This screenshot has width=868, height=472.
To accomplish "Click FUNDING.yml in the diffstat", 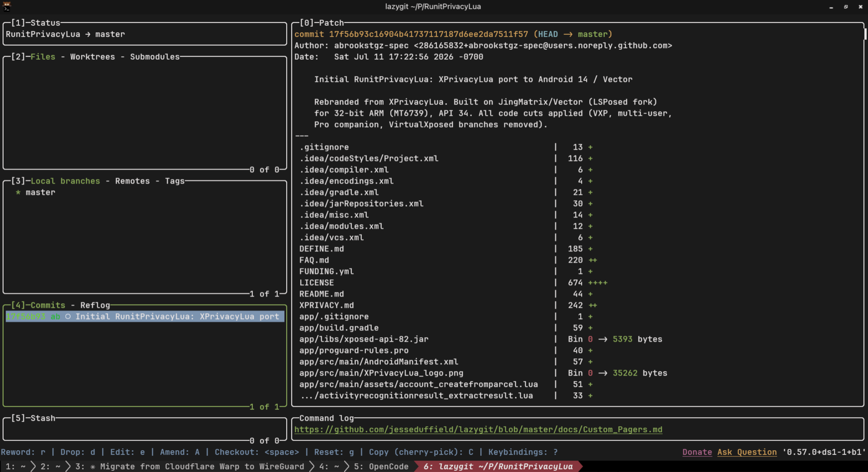I will point(327,272).
